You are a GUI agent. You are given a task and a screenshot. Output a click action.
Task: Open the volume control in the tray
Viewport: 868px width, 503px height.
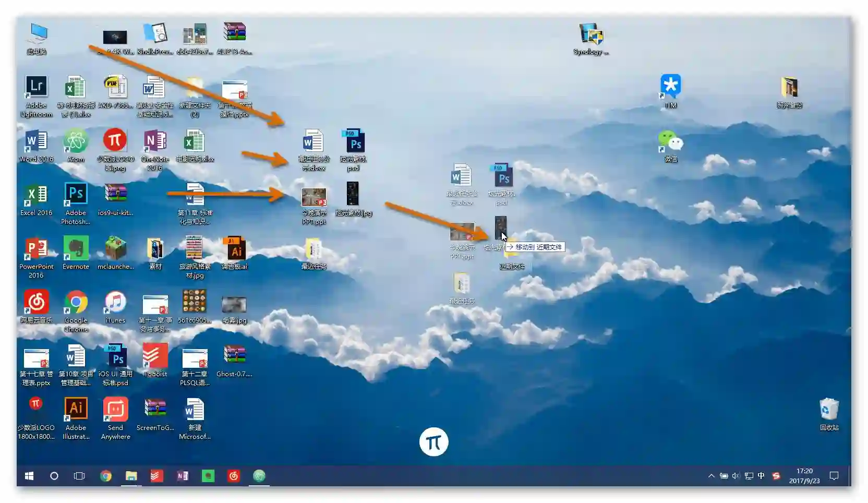point(736,476)
